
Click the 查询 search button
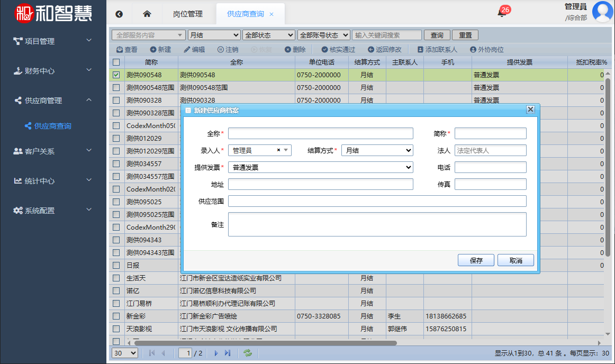tap(437, 35)
